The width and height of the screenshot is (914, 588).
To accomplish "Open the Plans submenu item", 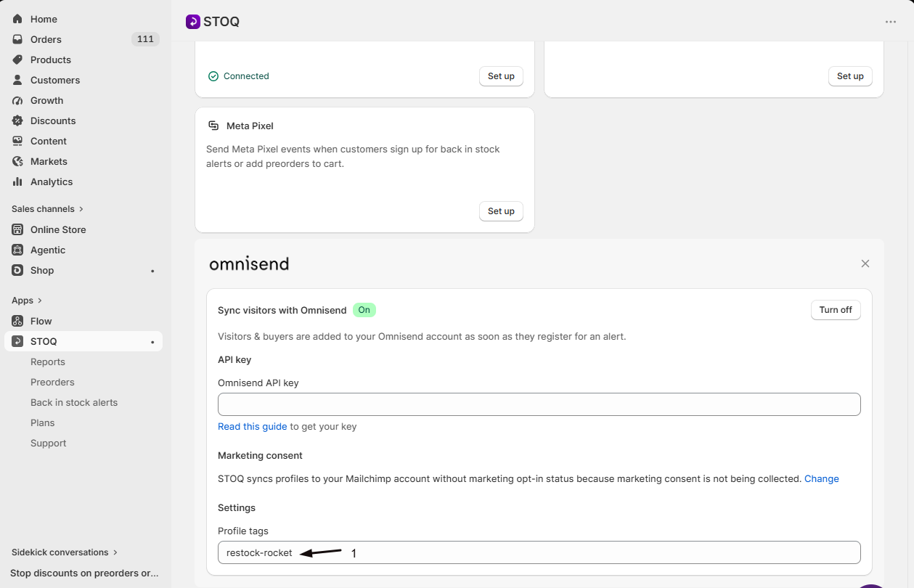I will coord(43,422).
